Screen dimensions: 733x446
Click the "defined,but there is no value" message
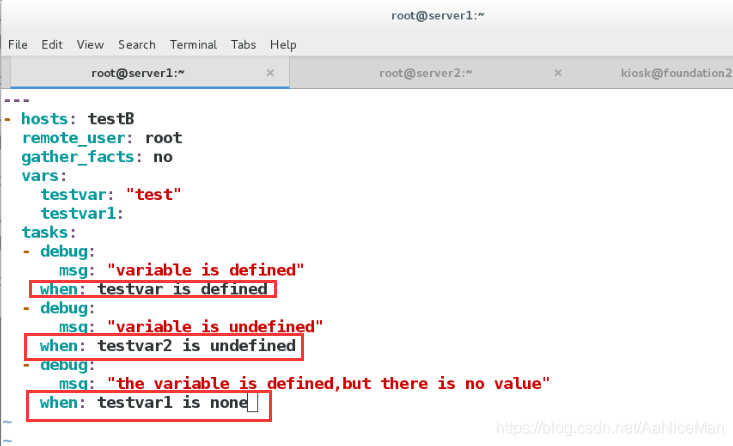pyautogui.click(x=328, y=383)
